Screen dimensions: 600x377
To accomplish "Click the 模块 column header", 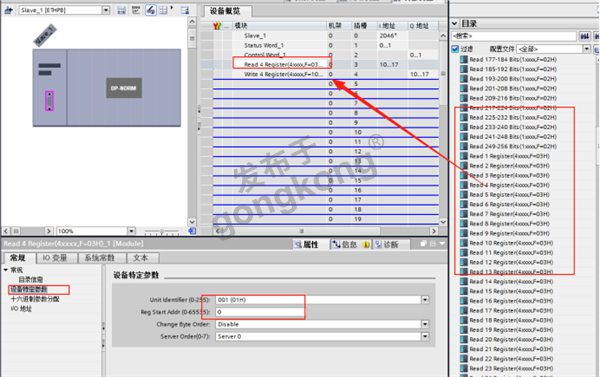I will point(279,26).
